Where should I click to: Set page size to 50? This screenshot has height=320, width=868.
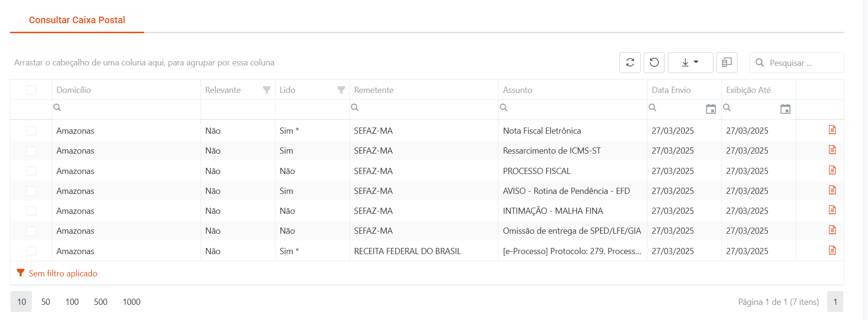tap(46, 302)
